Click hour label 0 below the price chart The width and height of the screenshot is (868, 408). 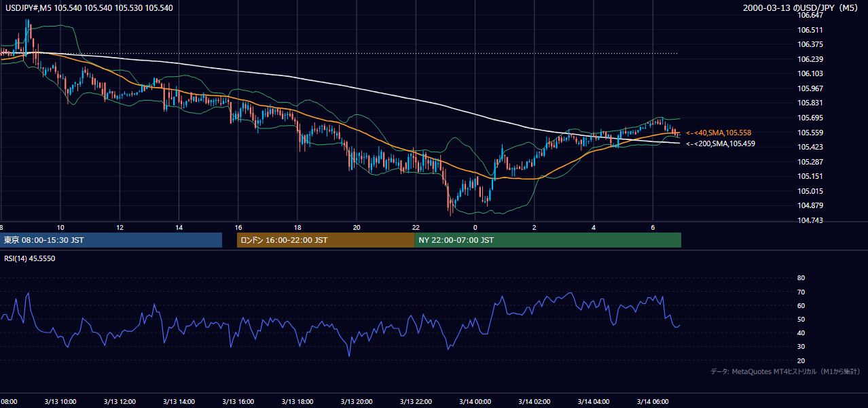click(x=475, y=227)
